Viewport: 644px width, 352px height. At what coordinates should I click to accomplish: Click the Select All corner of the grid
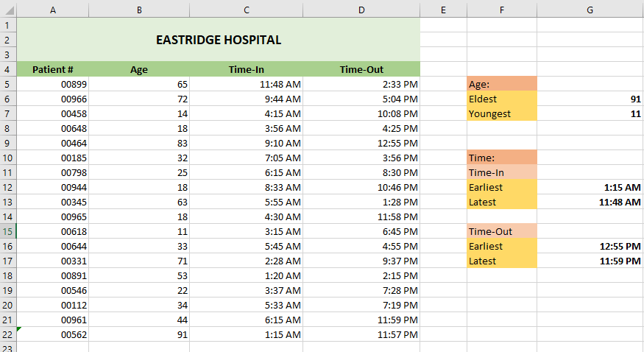[x=7, y=10]
